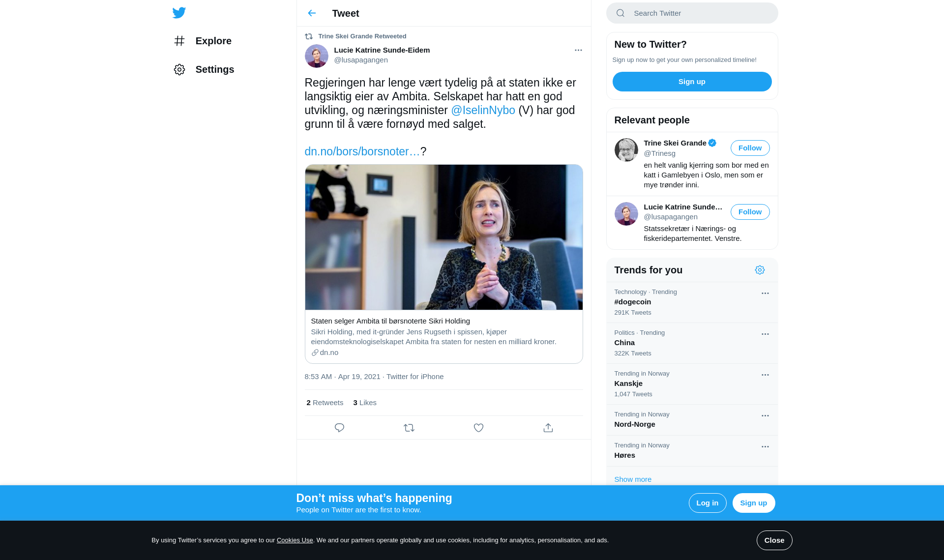The height and width of the screenshot is (560, 944).
Task: Click the @Trinesg handle
Action: 659,153
